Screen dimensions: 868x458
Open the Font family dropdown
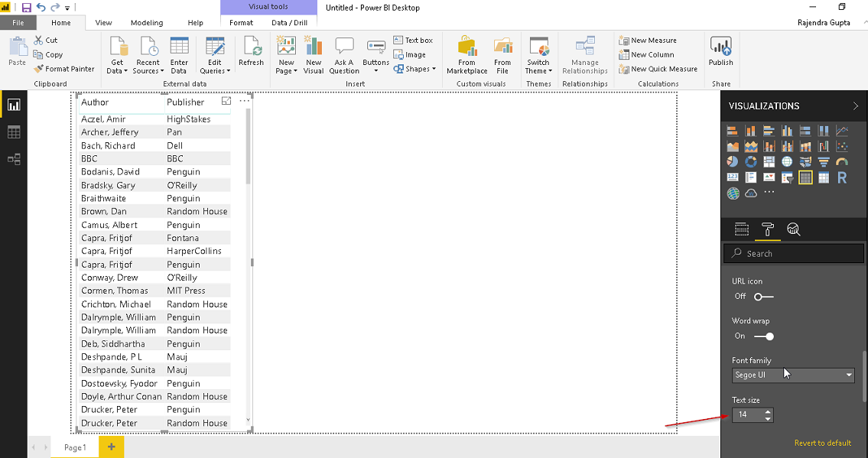pos(793,375)
